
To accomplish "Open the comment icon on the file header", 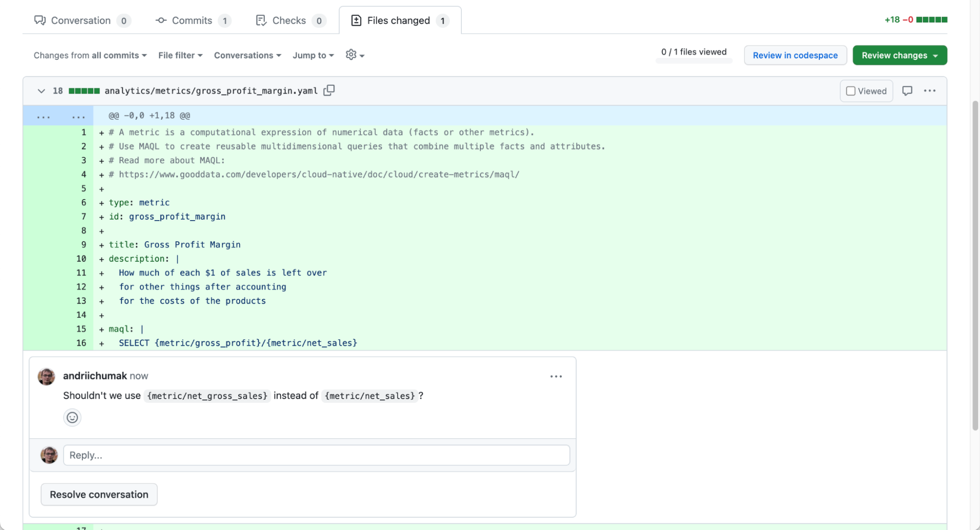I will pos(907,91).
